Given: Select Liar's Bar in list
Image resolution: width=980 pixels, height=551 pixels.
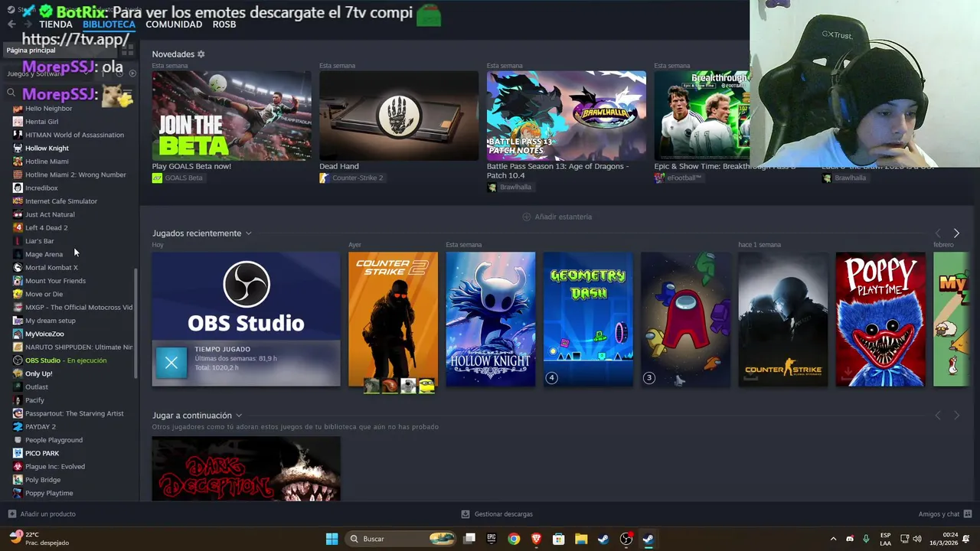Looking at the screenshot, I should [39, 241].
